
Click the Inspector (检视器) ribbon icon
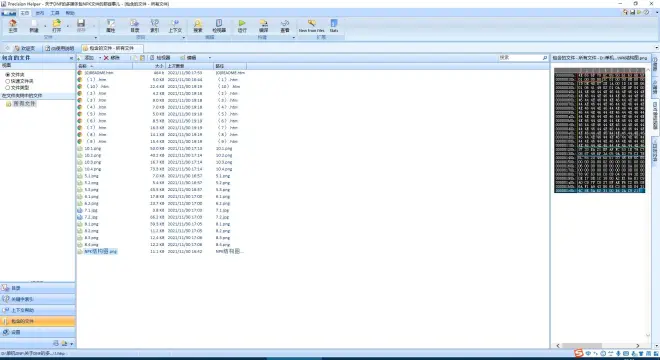(x=219, y=24)
